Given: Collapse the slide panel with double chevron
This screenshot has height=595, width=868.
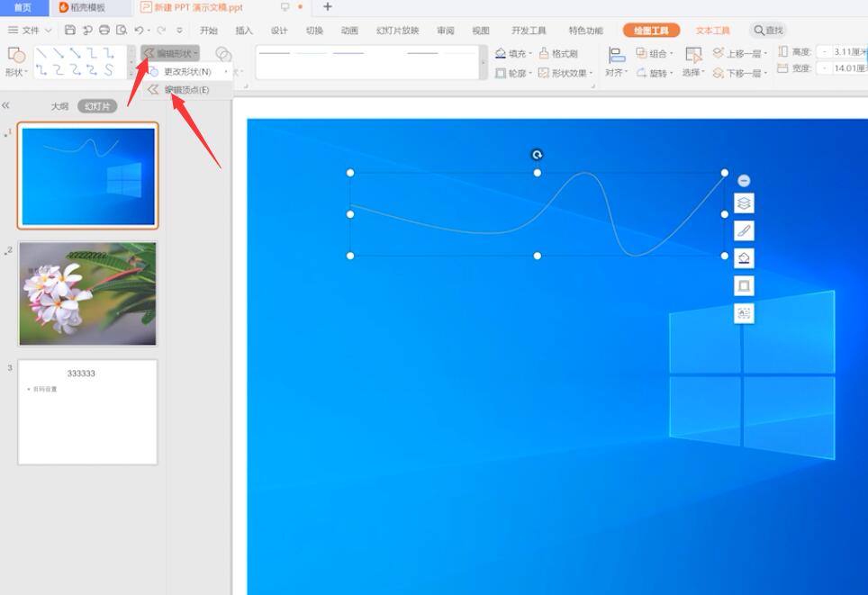Looking at the screenshot, I should pyautogui.click(x=6, y=105).
